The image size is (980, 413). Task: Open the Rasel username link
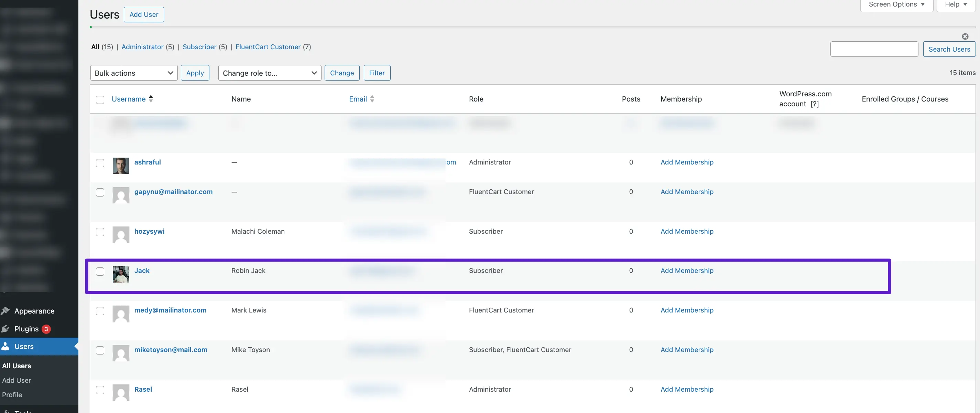(143, 389)
